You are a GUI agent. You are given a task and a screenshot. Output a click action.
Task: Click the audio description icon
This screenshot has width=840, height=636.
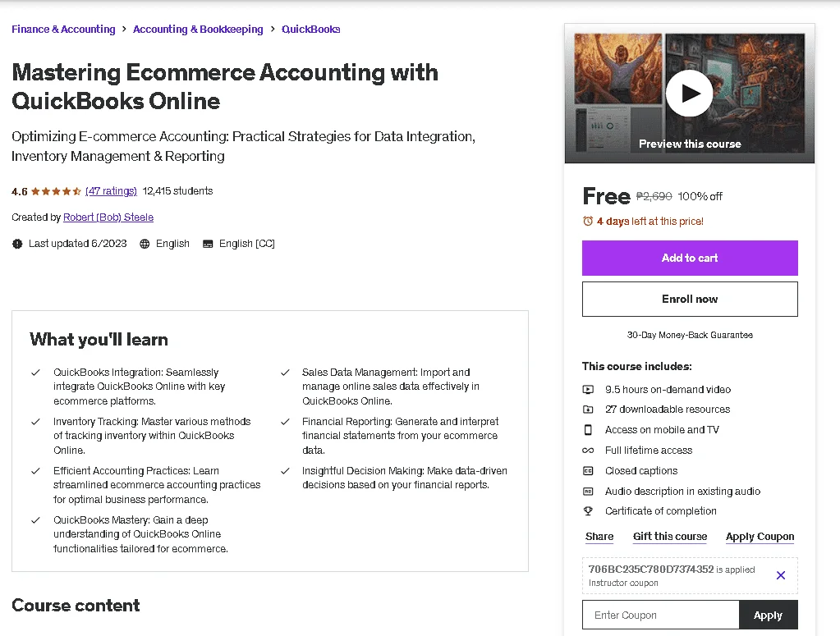click(x=588, y=491)
